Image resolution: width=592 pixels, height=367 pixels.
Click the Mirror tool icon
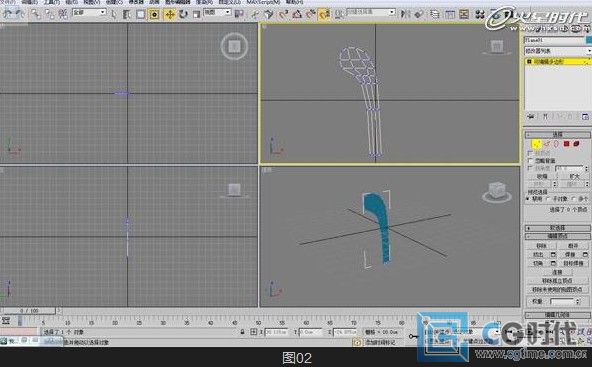405,14
